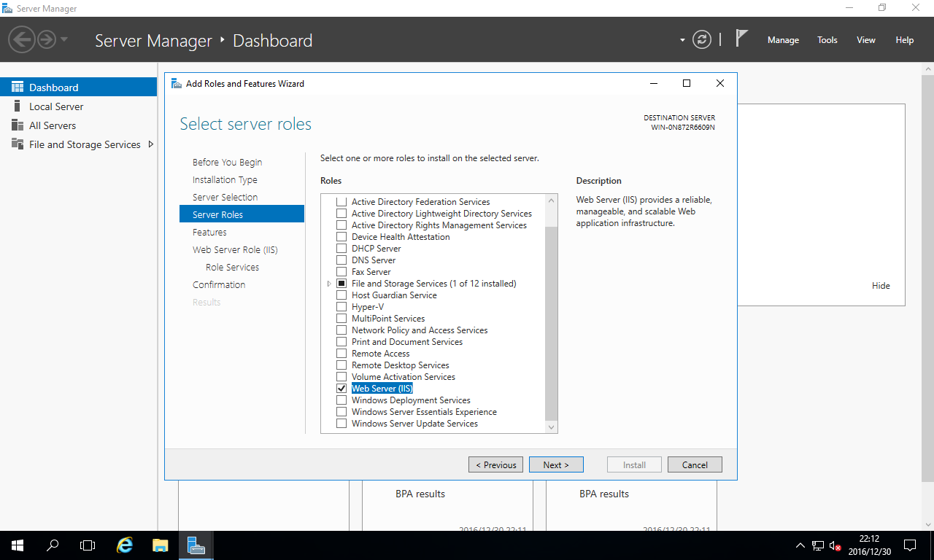
Task: Check Print and Document Services
Action: pos(341,342)
